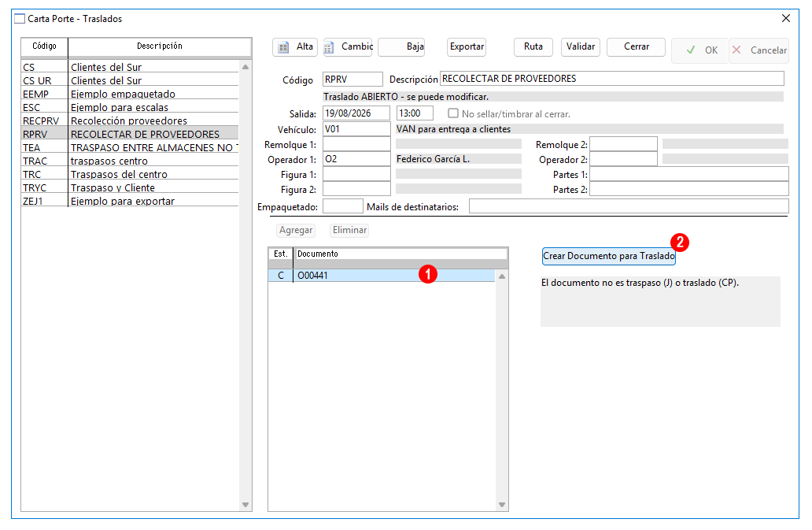Screen dimensions: 812x530
Task: Click the Partes 2 input field
Action: [689, 189]
